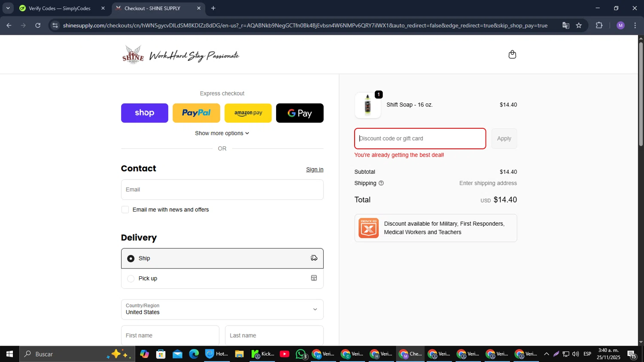The image size is (644, 362).
Task: Click the Sign in link
Action: [315, 169]
